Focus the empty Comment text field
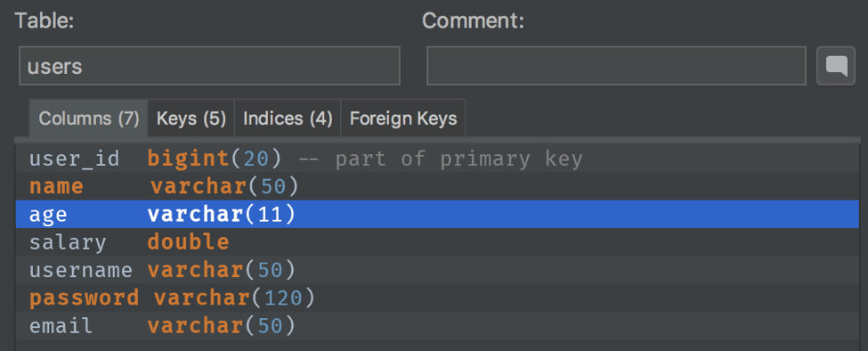This screenshot has height=351, width=868. click(616, 66)
